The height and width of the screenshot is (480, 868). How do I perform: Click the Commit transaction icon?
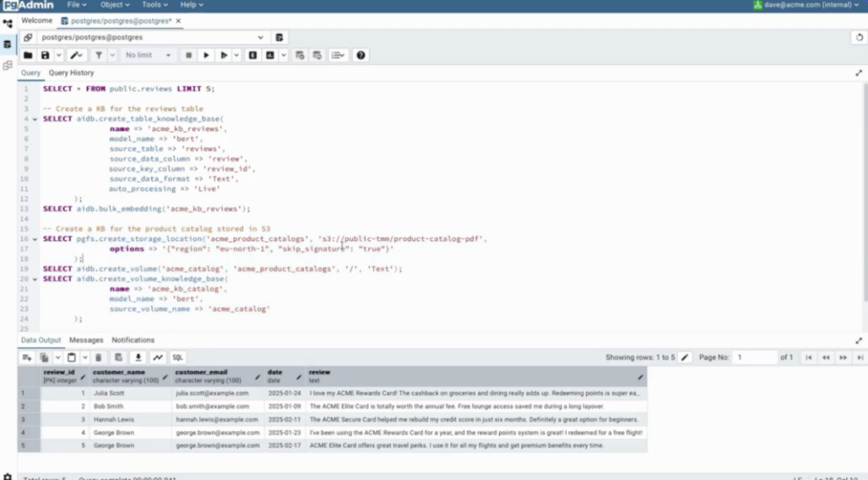[x=300, y=55]
